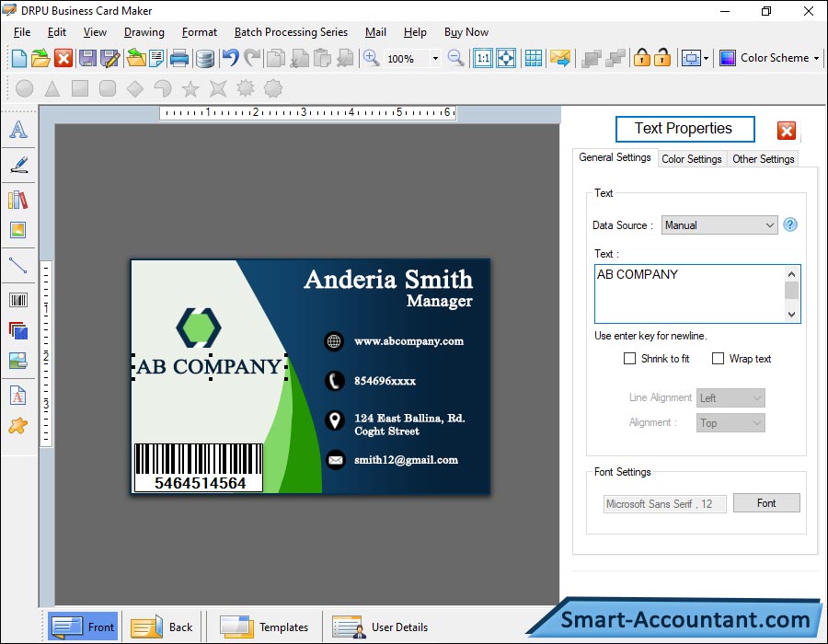This screenshot has height=644, width=828.
Task: Set actual size with the 1:1 icon
Action: point(483,58)
